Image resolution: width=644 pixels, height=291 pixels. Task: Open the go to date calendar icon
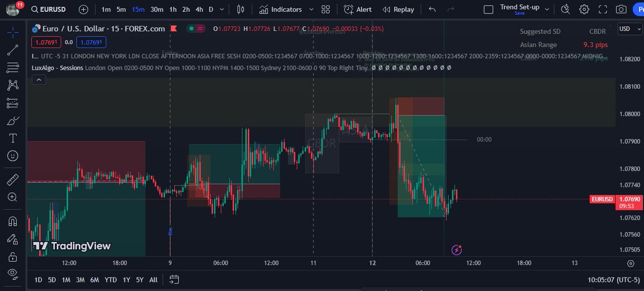click(174, 279)
